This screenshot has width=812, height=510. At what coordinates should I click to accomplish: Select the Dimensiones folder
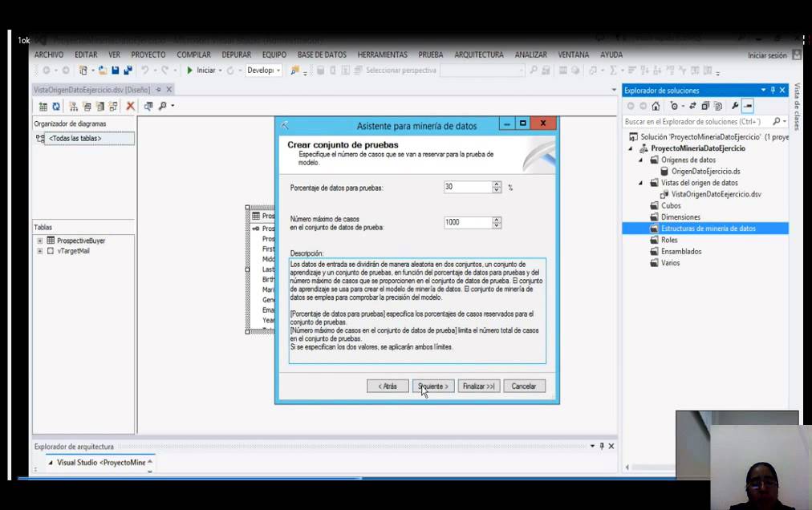click(x=680, y=217)
